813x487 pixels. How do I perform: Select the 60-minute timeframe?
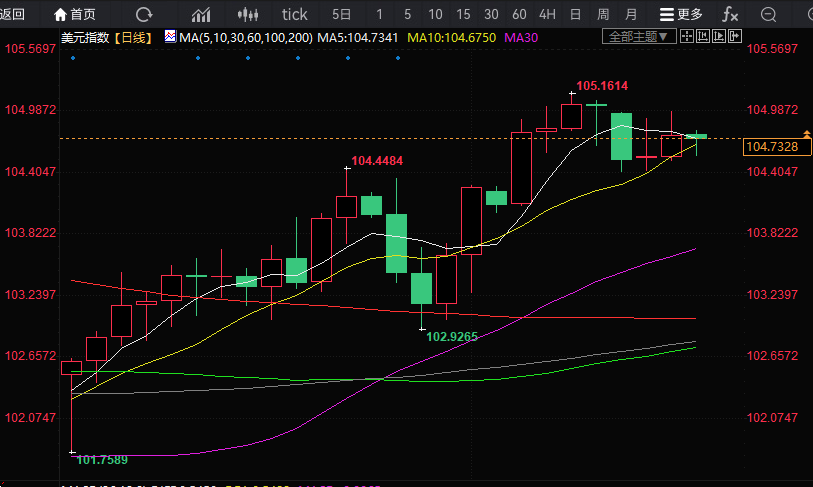(520, 15)
